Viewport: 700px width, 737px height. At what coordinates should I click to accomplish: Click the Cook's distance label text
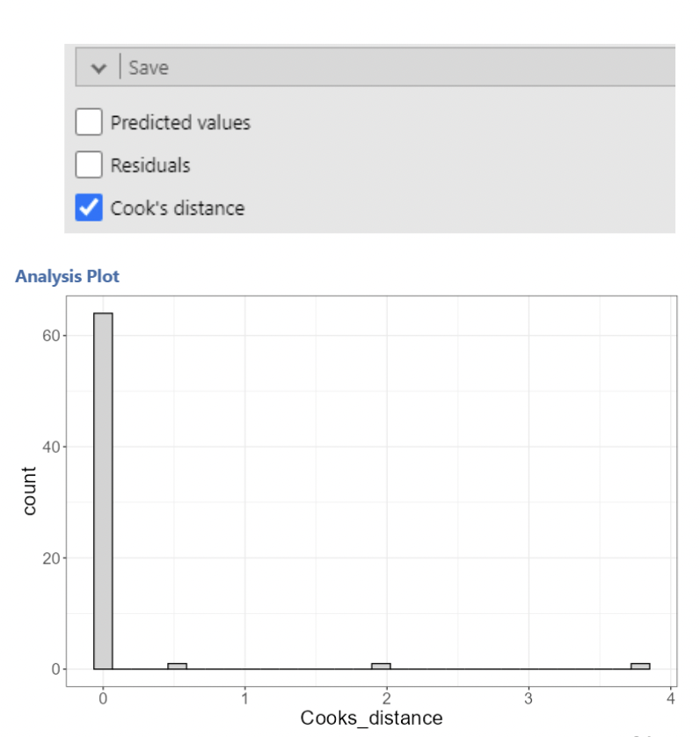click(x=178, y=208)
